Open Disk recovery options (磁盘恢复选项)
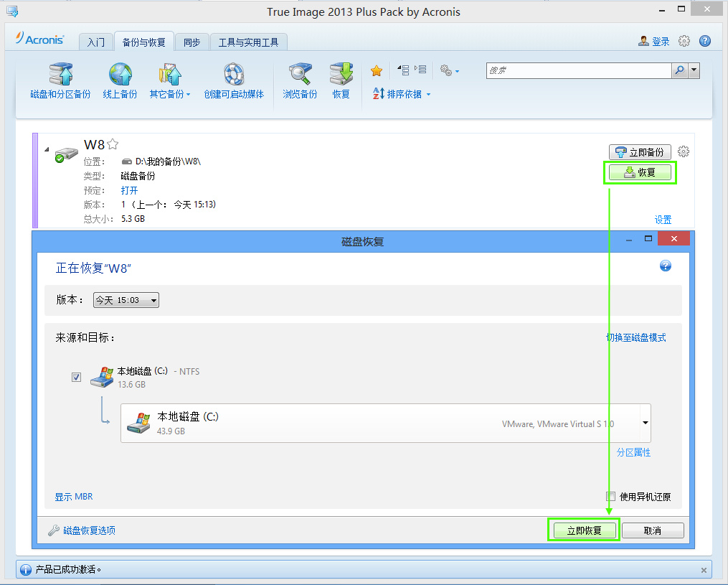Viewport: 728px width, 585px height. 82,530
